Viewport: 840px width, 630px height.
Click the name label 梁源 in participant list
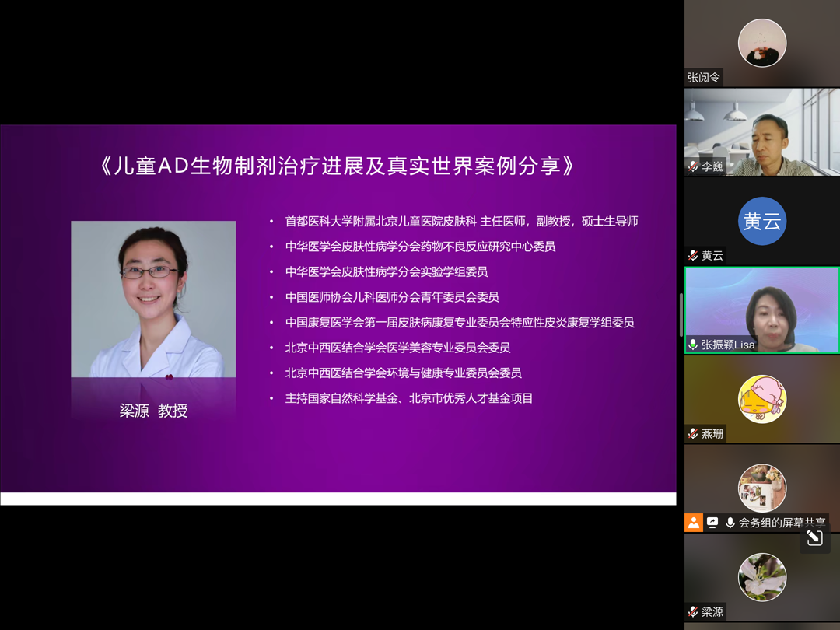tap(712, 611)
